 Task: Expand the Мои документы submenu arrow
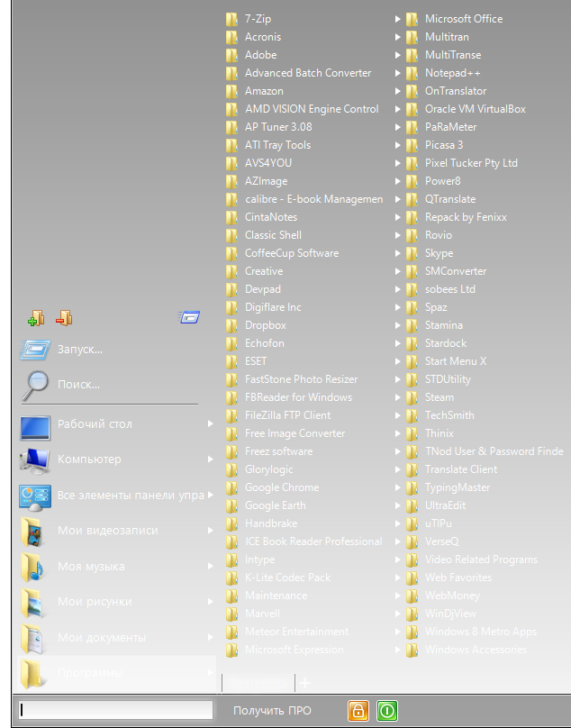pos(210,637)
